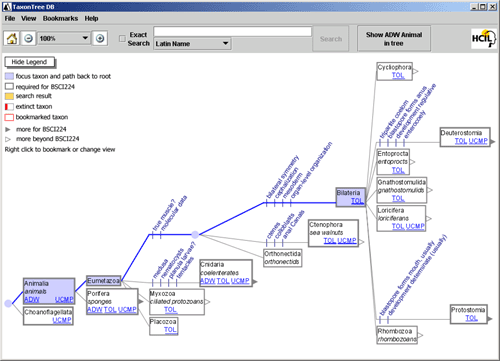Open the TOL link under Placozoa
This screenshot has width=500, height=361.
[x=170, y=330]
